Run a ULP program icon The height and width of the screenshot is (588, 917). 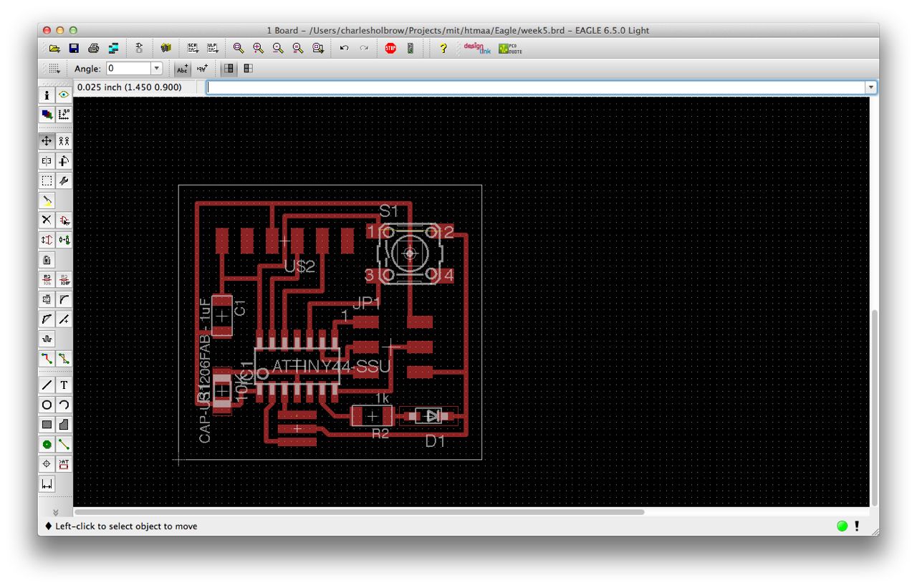coord(212,48)
